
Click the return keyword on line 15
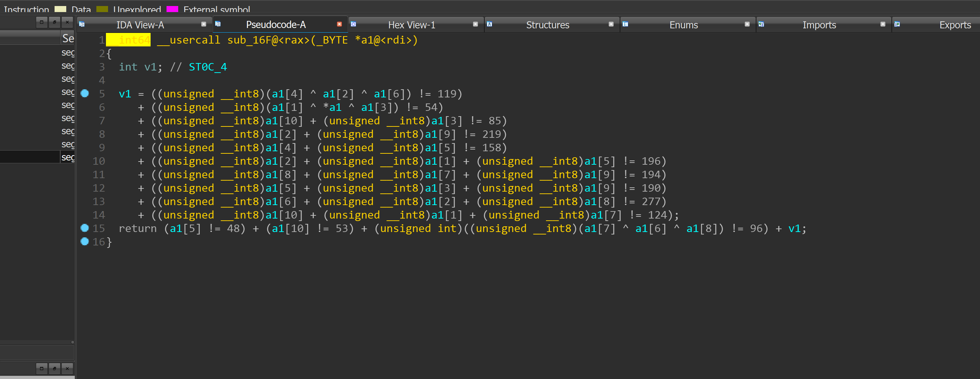click(x=138, y=228)
